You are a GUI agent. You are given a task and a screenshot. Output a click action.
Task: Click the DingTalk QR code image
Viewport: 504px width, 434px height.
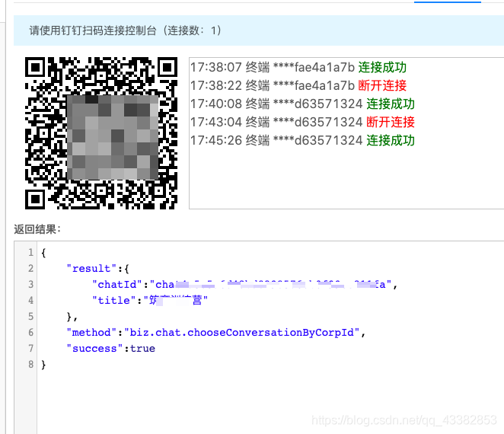point(101,133)
